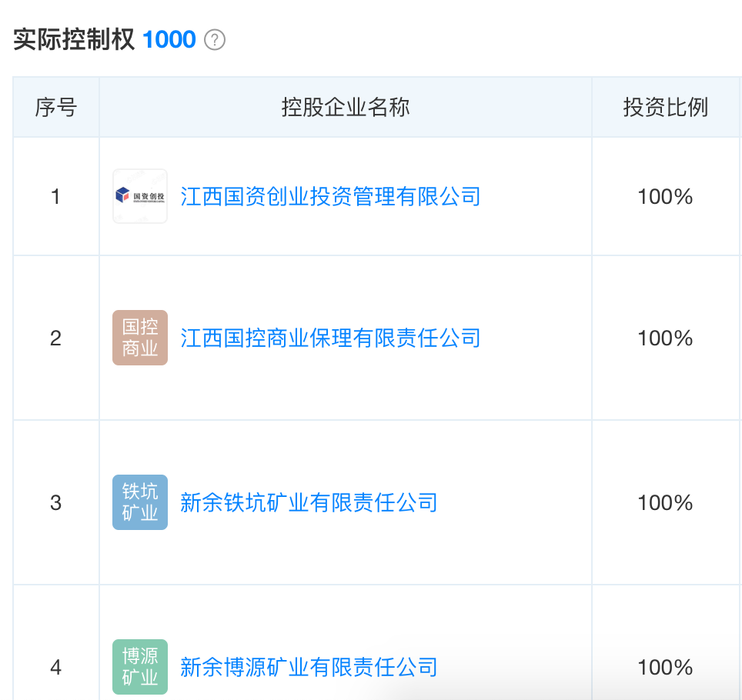The image size is (742, 700).
Task: Click the 100% cell for 新余铁坑矿业
Action: [665, 503]
